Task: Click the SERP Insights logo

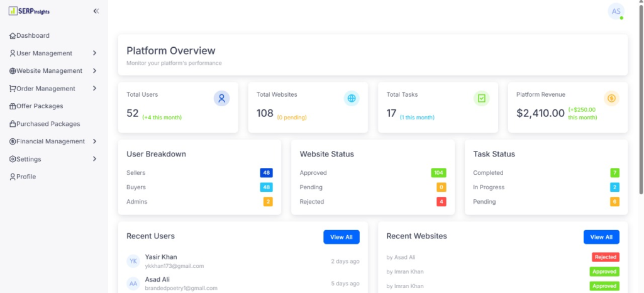Action: click(29, 11)
